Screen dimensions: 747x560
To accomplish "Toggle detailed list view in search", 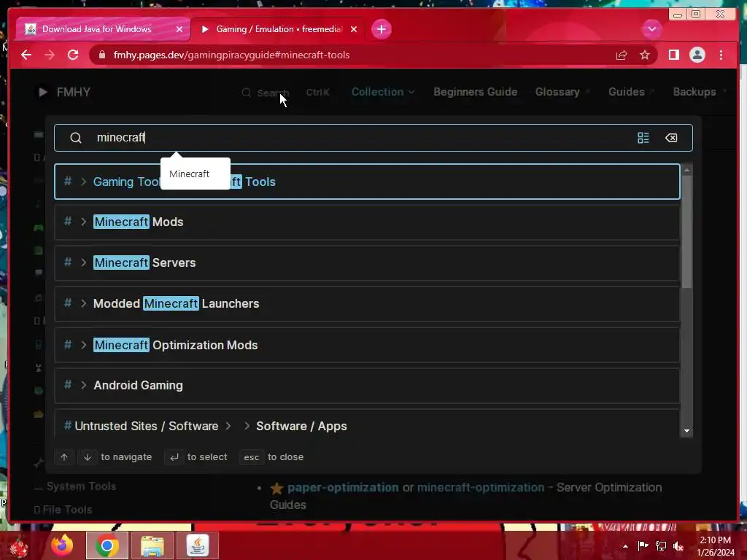I will [643, 138].
